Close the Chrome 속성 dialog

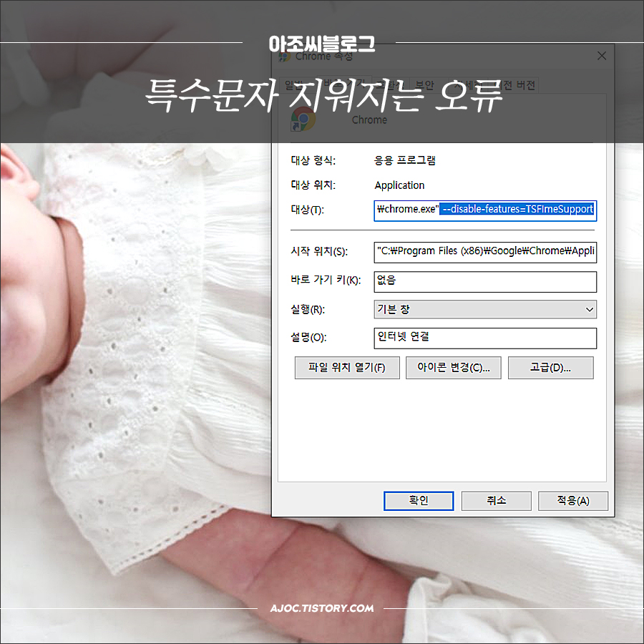point(602,55)
